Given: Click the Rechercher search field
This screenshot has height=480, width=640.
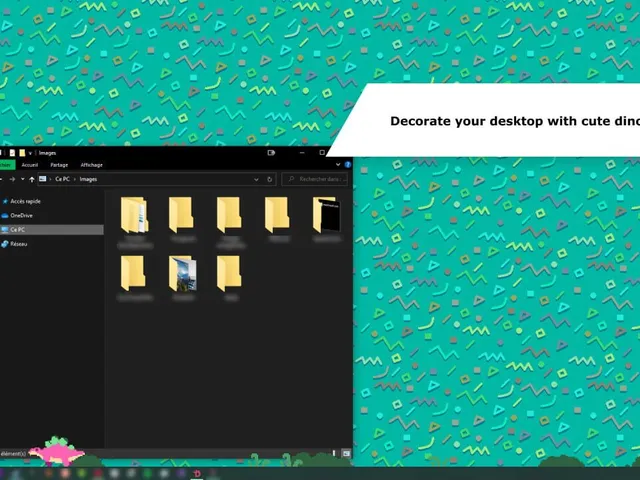Looking at the screenshot, I should click(315, 179).
